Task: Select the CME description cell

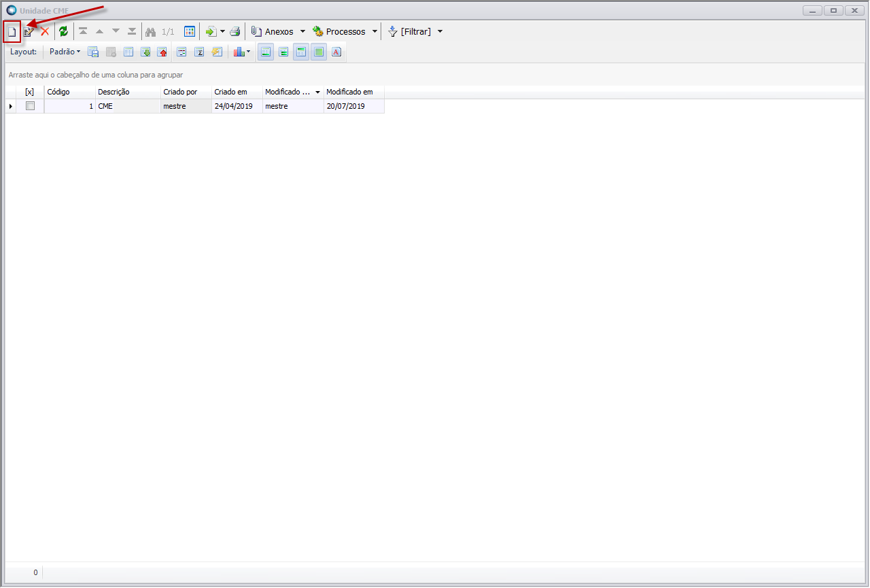Action: [x=128, y=106]
